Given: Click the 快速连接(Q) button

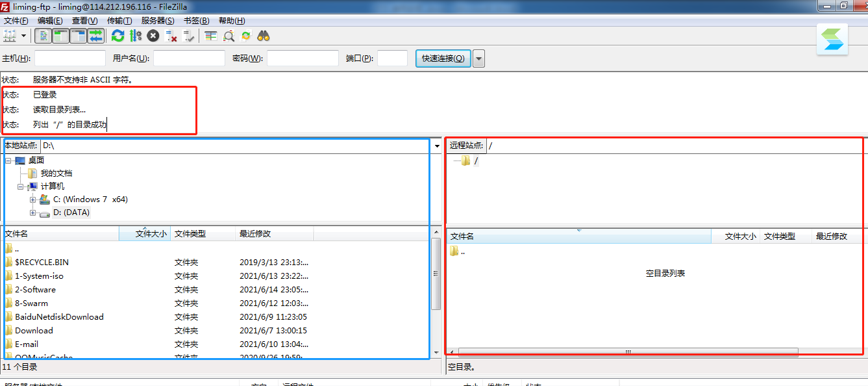Looking at the screenshot, I should click(443, 58).
